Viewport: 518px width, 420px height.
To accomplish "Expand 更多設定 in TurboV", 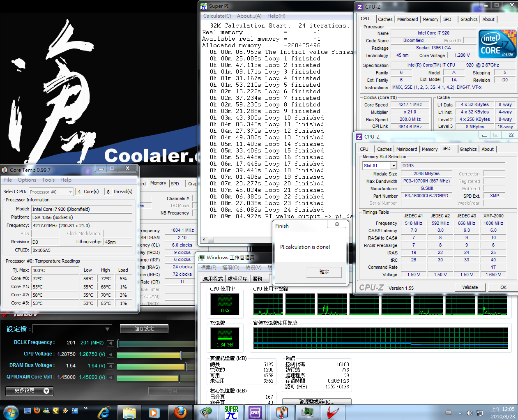I will (29, 391).
